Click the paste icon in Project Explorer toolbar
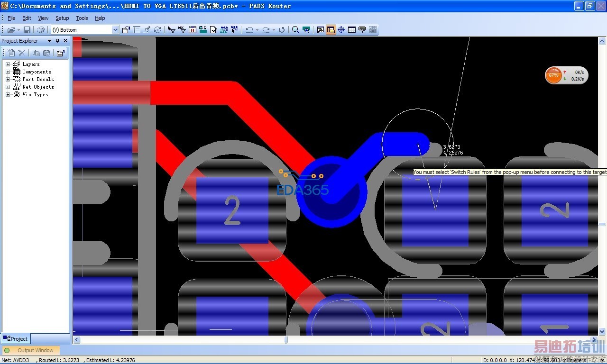 (46, 53)
